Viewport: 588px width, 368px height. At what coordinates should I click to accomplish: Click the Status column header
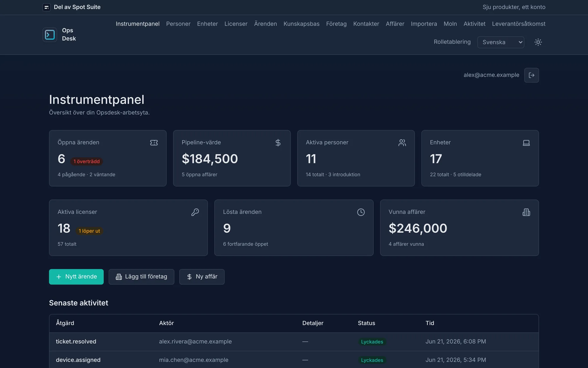click(366, 323)
